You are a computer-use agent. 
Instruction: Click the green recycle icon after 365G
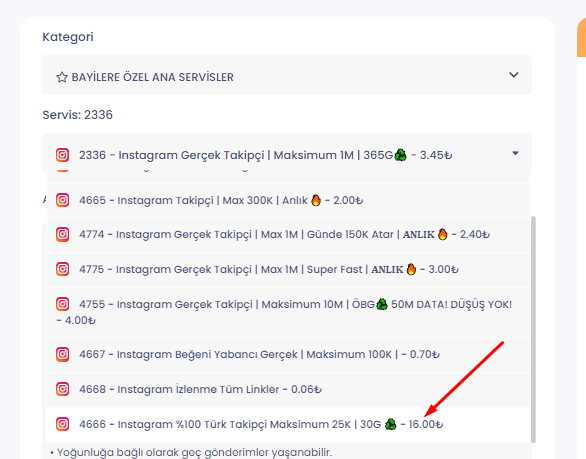[x=400, y=155]
